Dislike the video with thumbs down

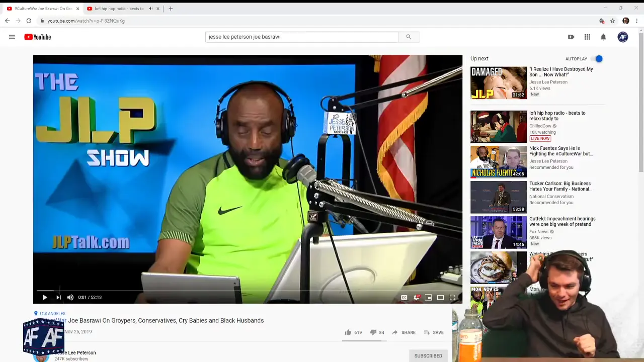click(x=373, y=332)
